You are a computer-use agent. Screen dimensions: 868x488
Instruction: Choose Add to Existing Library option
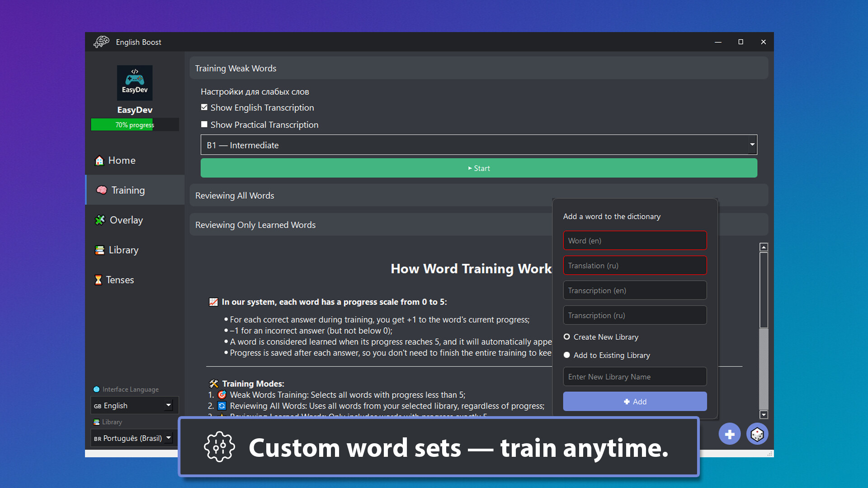click(566, 355)
